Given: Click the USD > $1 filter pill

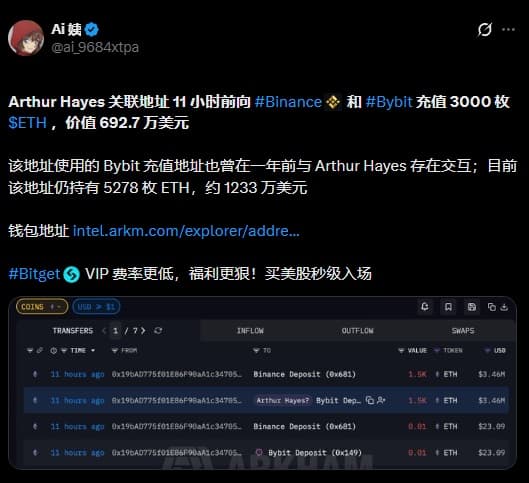Looking at the screenshot, I should pyautogui.click(x=96, y=307).
